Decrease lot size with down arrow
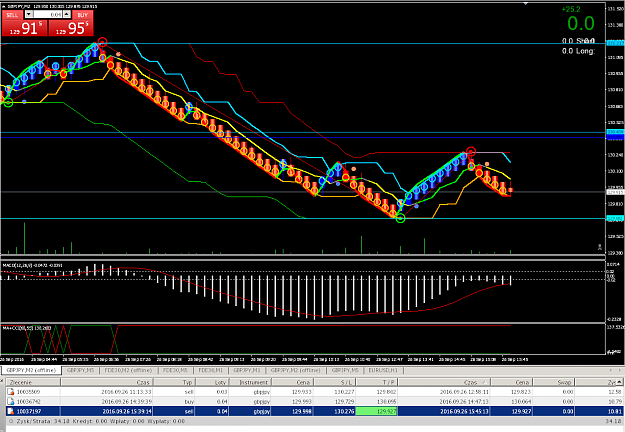 coord(29,14)
